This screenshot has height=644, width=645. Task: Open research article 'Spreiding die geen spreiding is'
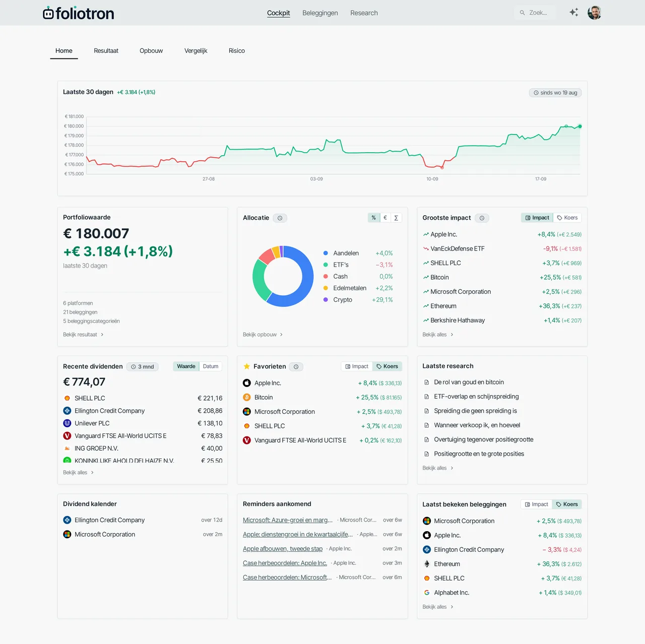pos(476,411)
